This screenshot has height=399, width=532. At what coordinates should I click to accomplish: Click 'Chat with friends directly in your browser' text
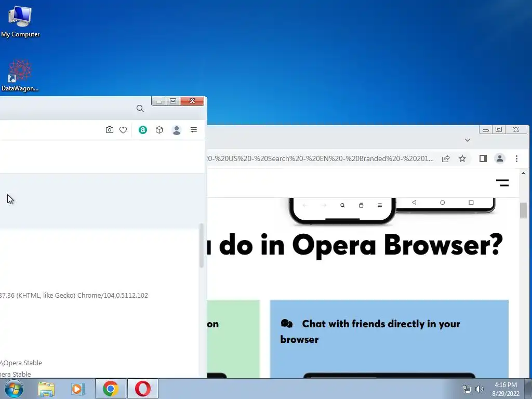click(370, 331)
